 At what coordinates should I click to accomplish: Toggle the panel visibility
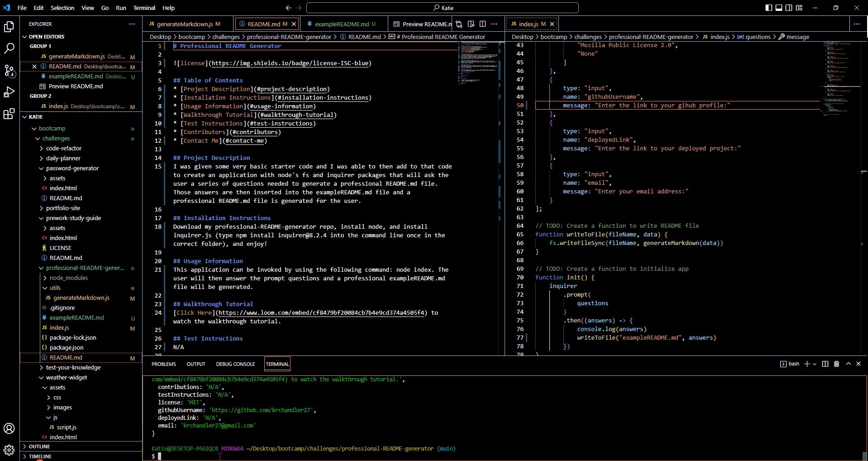[778, 8]
